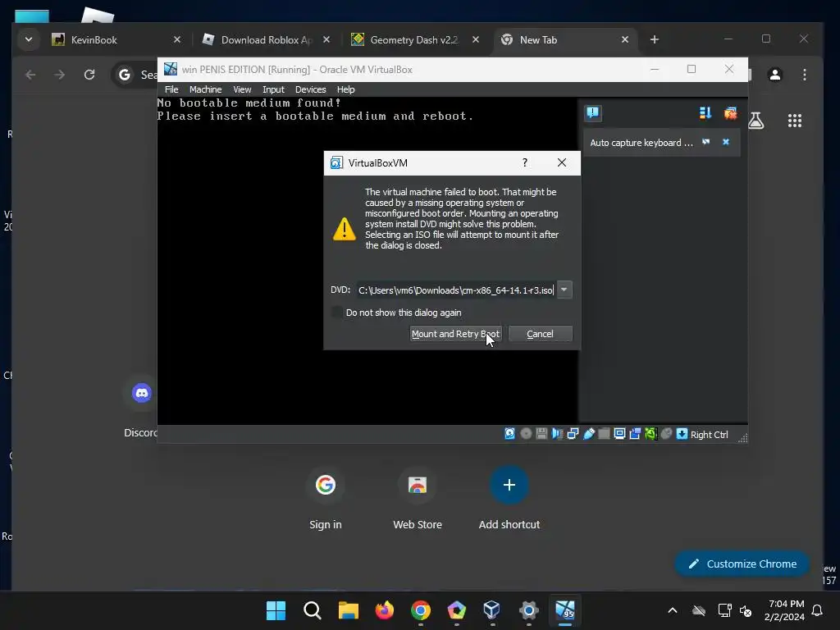Open the Google apps grid icon
Image resolution: width=840 pixels, height=630 pixels.
pos(794,121)
